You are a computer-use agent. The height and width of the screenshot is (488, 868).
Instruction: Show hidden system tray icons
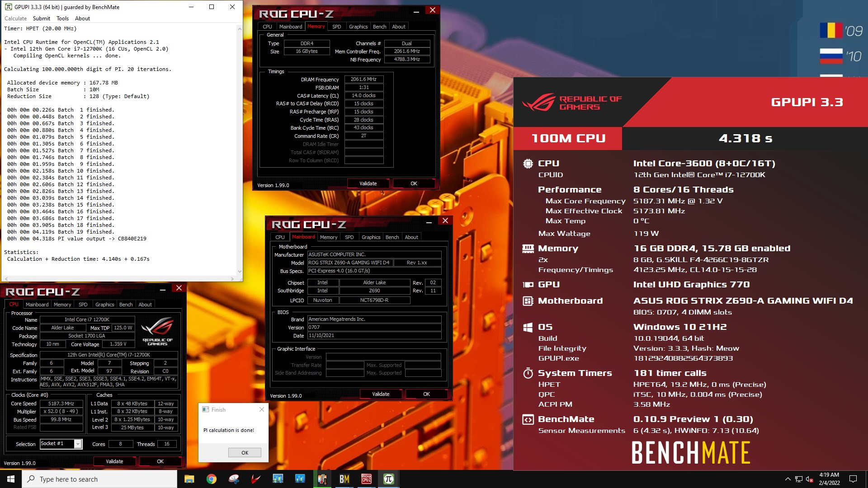(788, 479)
